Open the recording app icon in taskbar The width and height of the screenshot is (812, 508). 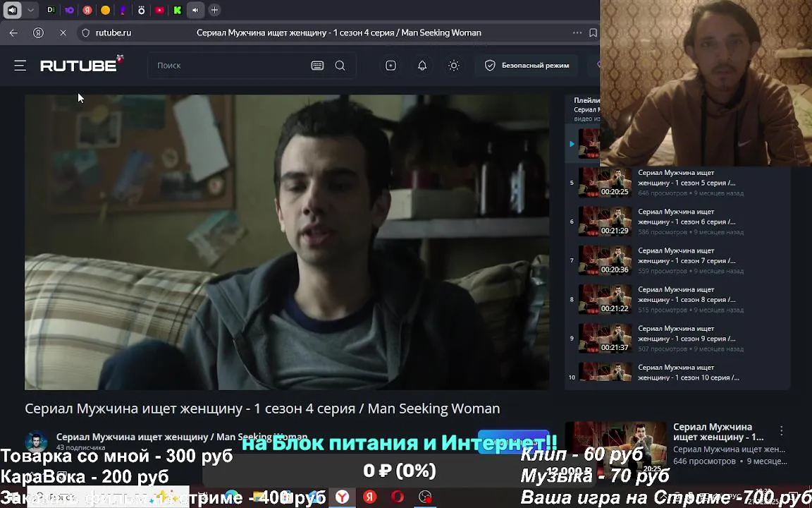[x=424, y=497]
